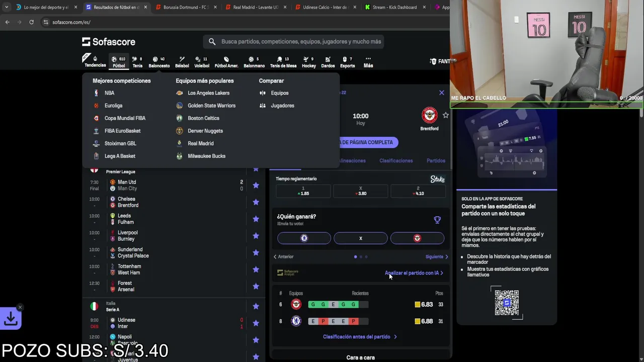
Task: Open NBA in Mejores competiciones
Action: (x=109, y=93)
